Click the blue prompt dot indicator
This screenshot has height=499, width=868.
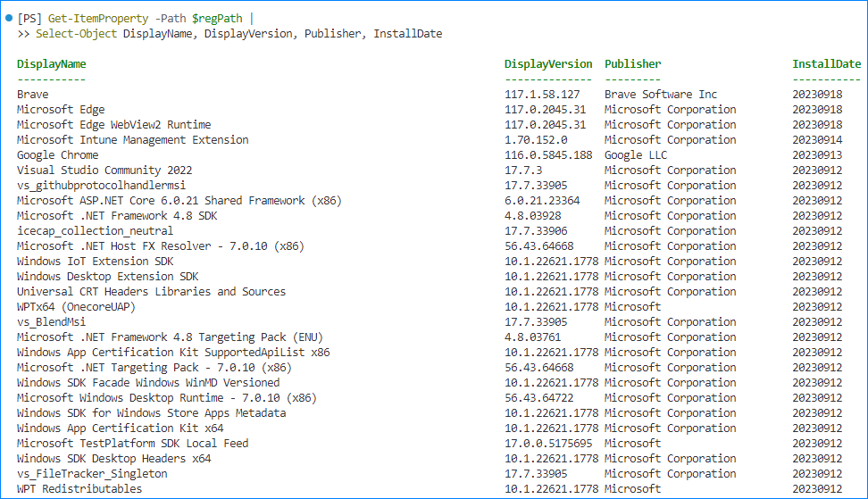(9, 18)
